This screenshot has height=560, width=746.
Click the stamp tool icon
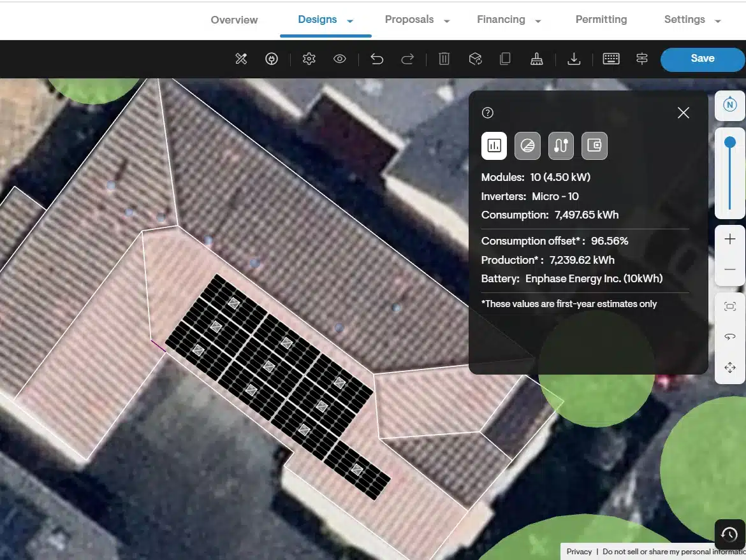pos(537,59)
